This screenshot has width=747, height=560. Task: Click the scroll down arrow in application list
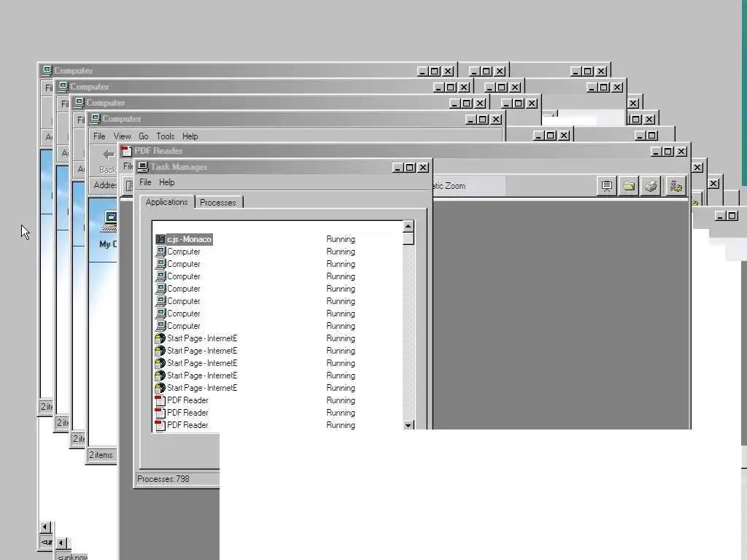409,425
